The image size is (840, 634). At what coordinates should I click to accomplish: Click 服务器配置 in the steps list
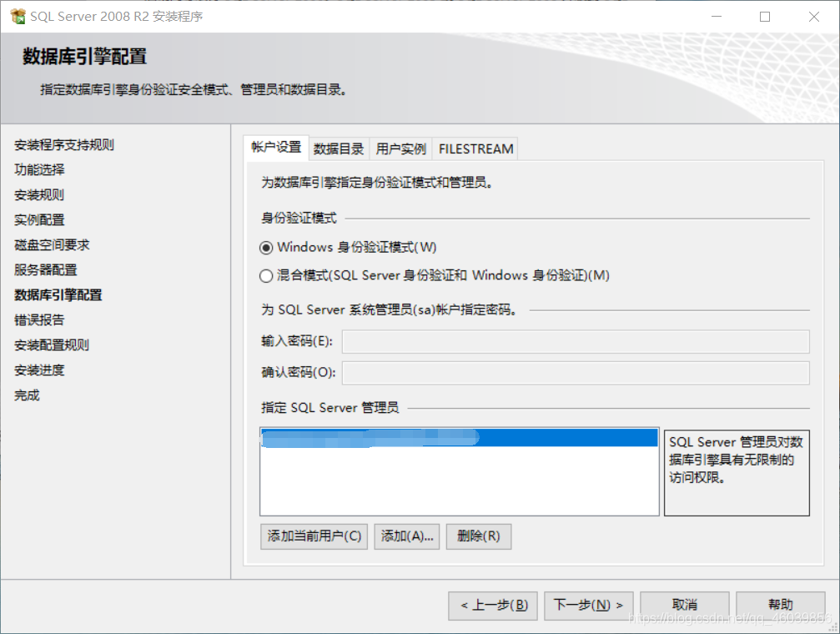pos(46,270)
